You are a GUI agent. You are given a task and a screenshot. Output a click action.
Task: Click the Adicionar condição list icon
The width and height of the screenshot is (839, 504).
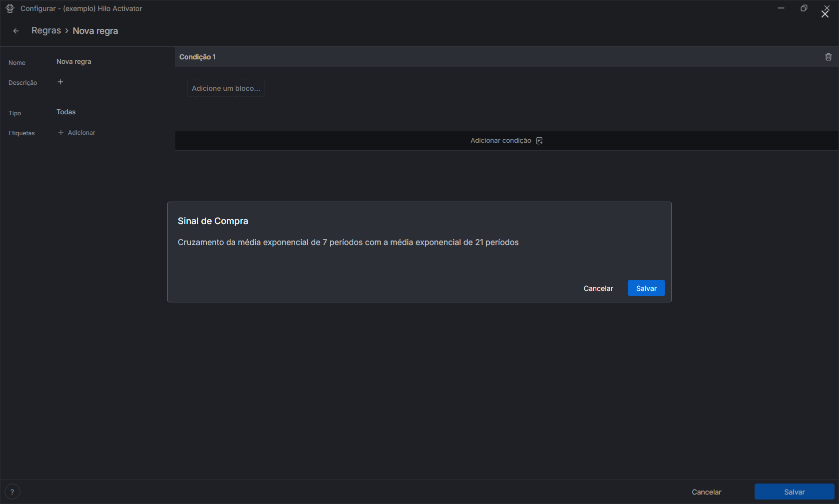(x=539, y=141)
